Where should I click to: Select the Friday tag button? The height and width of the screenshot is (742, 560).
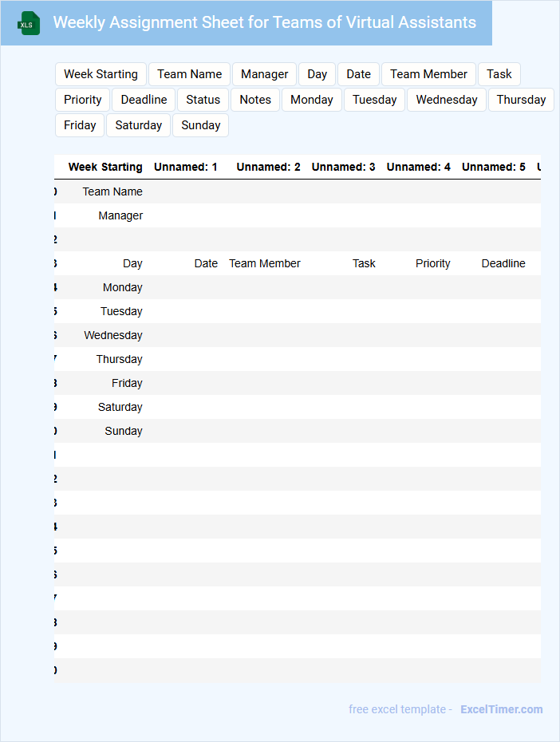(x=80, y=125)
